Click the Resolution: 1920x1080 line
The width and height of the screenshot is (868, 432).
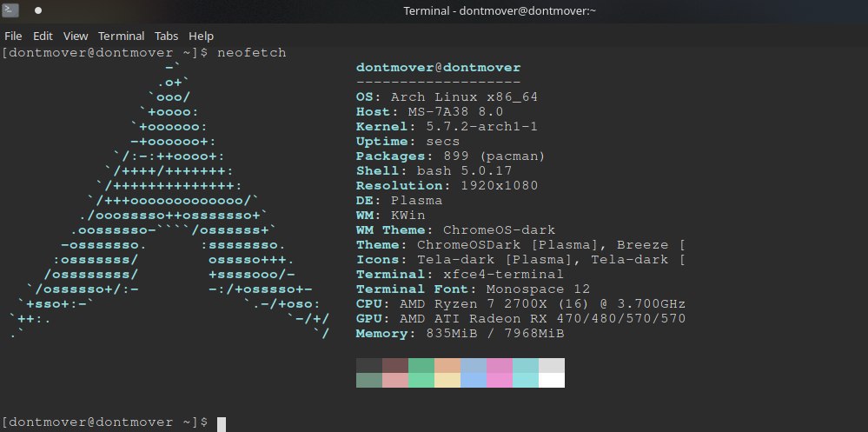(x=447, y=185)
